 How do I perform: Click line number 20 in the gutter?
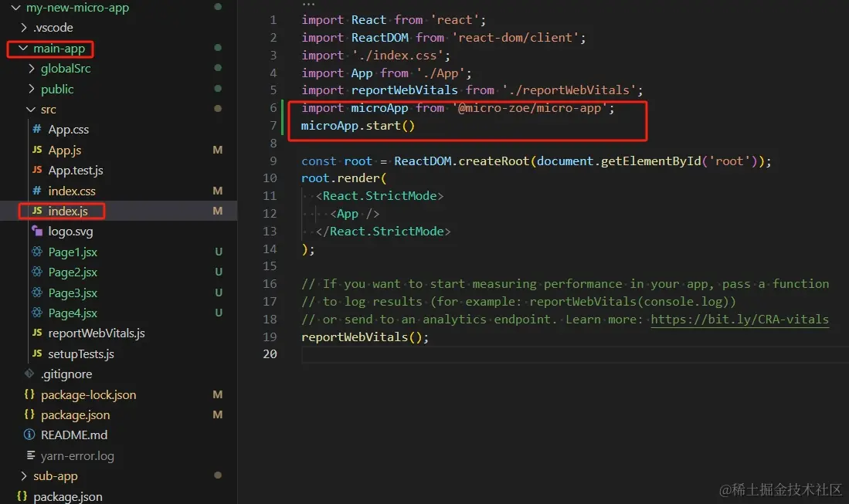[x=270, y=353]
